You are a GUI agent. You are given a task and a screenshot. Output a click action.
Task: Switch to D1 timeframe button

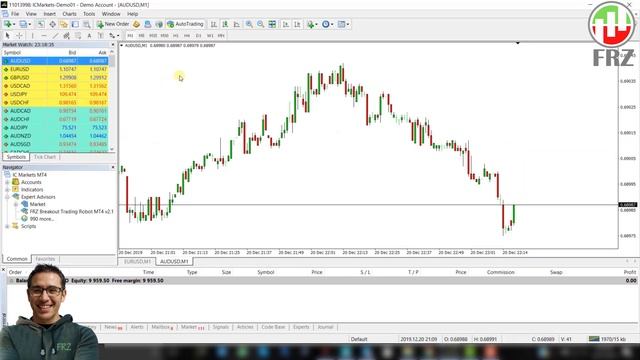pyautogui.click(x=198, y=36)
